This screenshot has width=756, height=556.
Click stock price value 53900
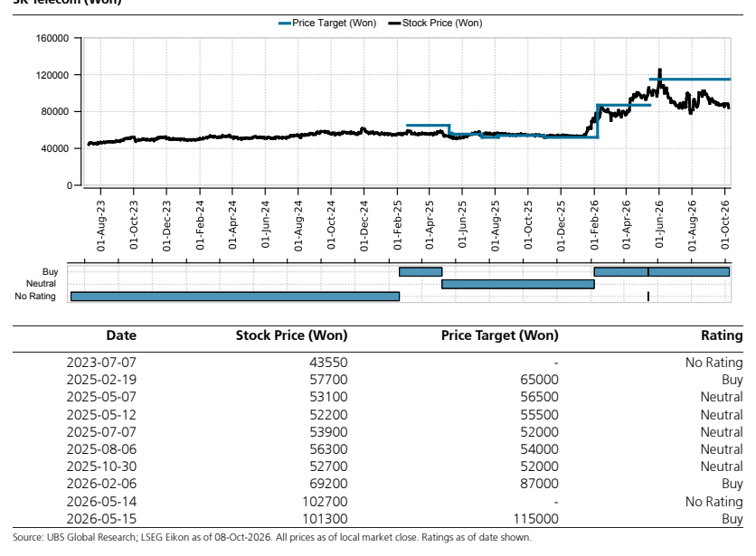[328, 432]
